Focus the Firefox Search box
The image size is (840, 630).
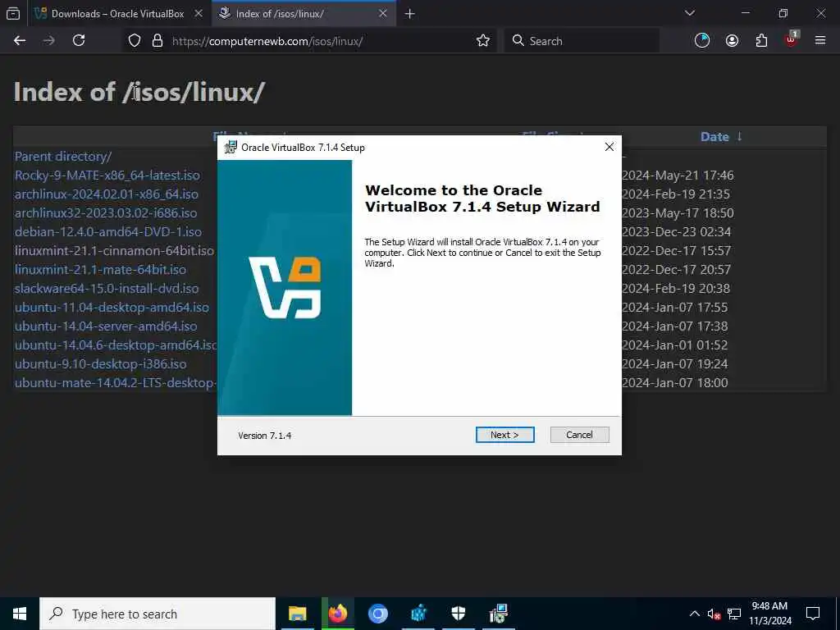coord(582,41)
